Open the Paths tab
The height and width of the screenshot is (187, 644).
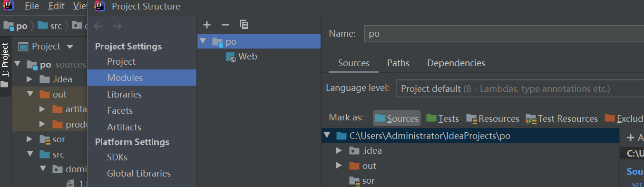point(398,63)
